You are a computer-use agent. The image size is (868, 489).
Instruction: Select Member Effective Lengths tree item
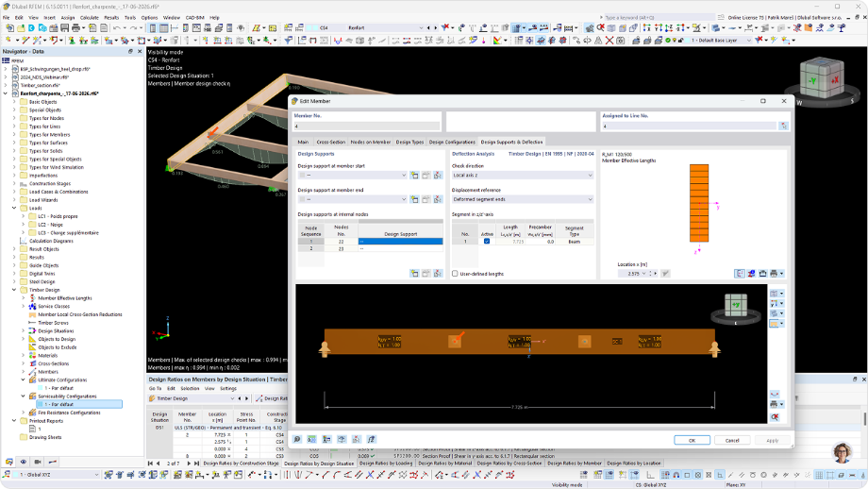65,298
